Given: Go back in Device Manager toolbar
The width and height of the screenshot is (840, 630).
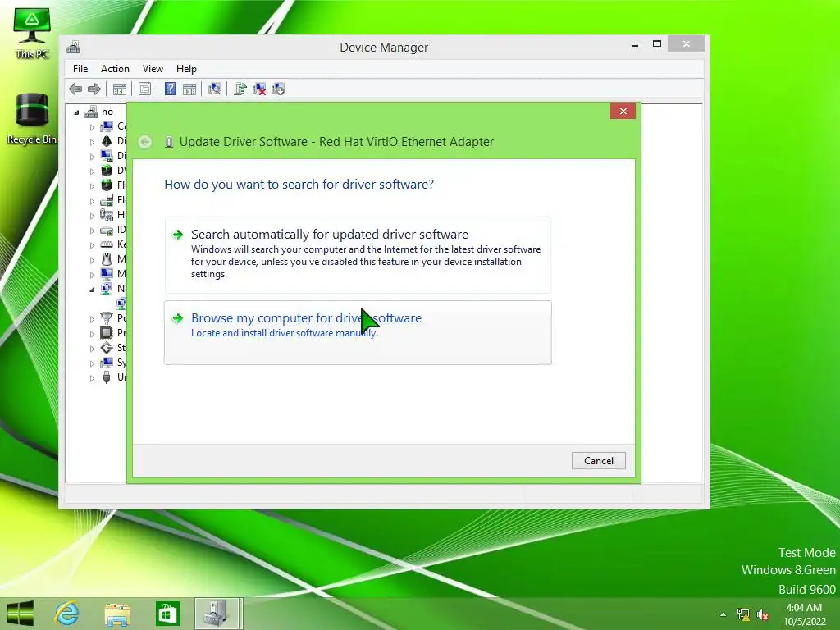Looking at the screenshot, I should coord(75,89).
